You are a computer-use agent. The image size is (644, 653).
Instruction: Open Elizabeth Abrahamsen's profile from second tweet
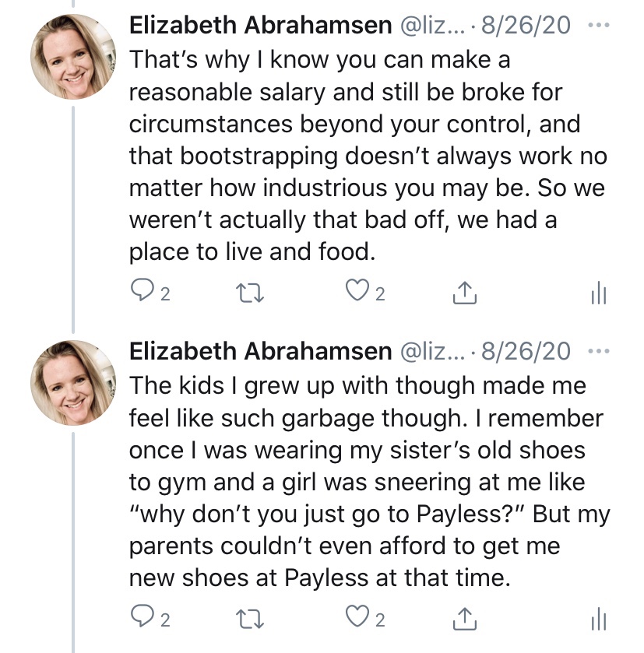click(x=259, y=352)
